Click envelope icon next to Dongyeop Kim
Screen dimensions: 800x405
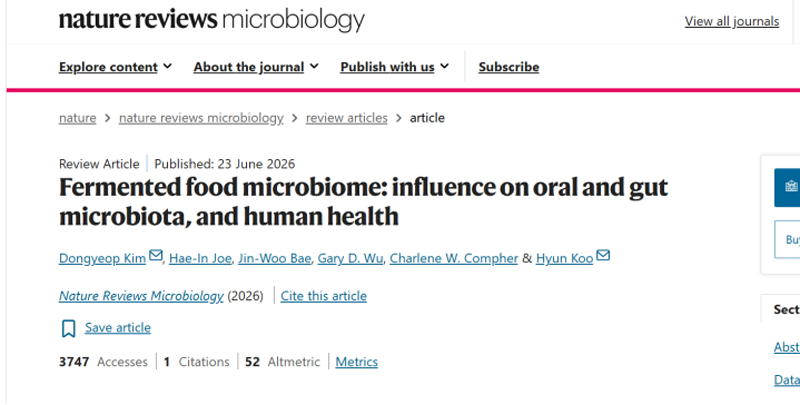click(x=156, y=255)
